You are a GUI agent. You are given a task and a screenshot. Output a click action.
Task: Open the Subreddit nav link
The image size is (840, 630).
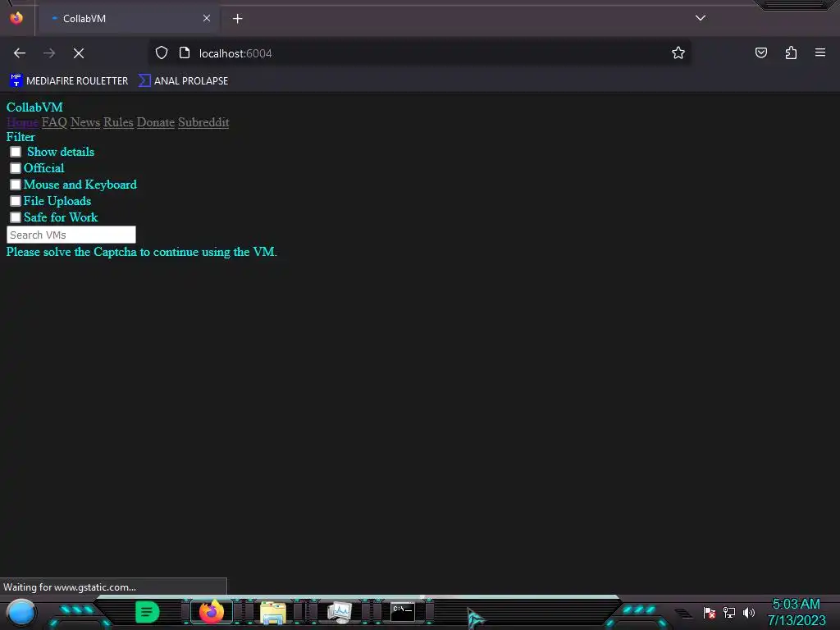(x=203, y=122)
